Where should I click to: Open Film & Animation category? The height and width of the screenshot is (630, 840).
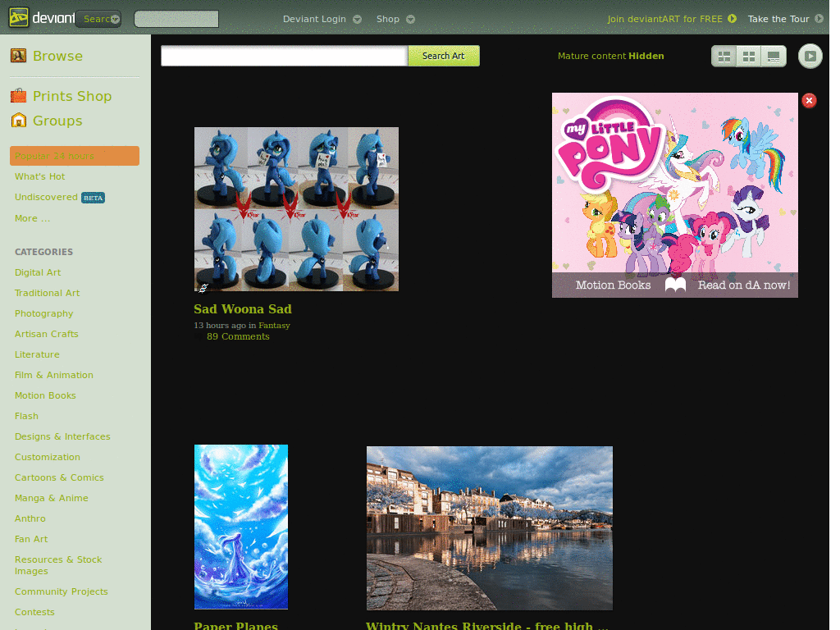point(54,375)
